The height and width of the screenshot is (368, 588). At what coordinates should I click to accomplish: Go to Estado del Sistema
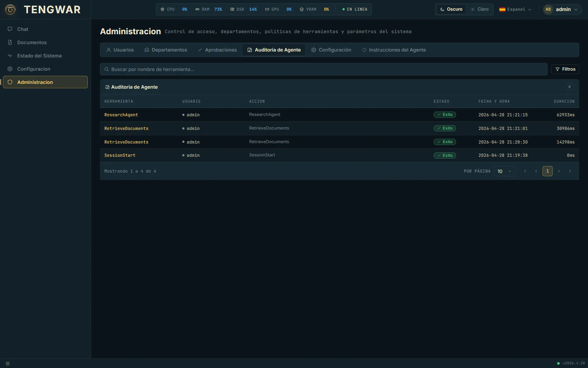click(x=45, y=56)
